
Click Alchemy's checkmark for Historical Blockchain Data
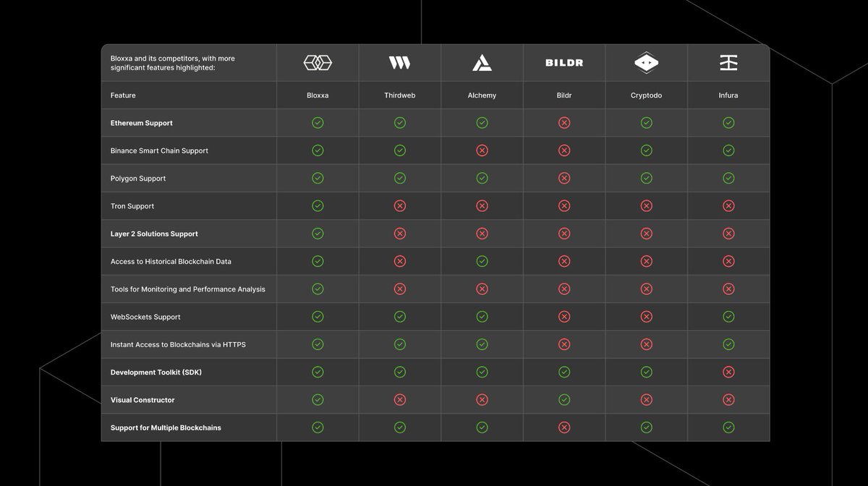click(482, 261)
